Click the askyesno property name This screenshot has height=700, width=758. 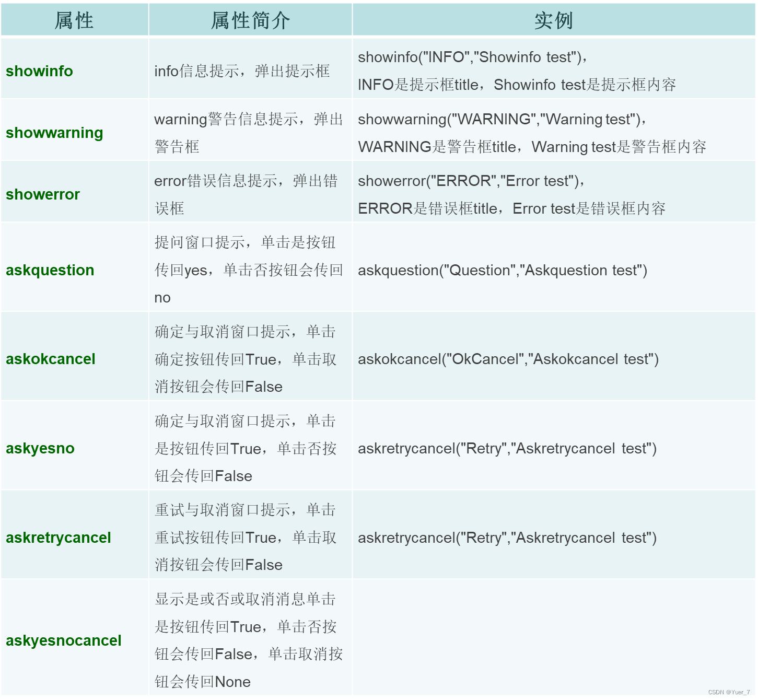pos(40,448)
